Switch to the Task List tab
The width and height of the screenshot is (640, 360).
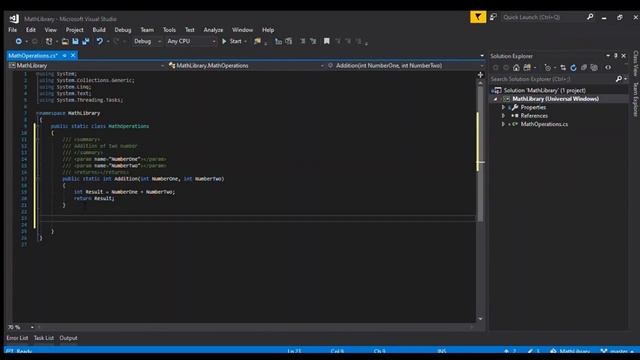click(44, 338)
